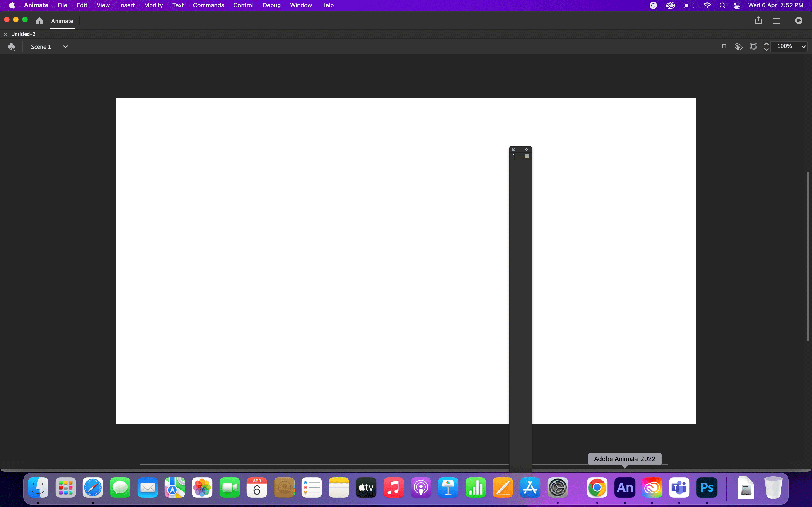
Task: Close the floating panel
Action: click(513, 150)
